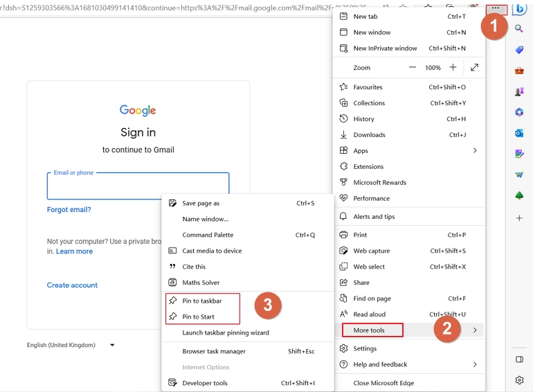The height and width of the screenshot is (392, 533).
Task: Select Read aloud menu item
Action: [409, 314]
